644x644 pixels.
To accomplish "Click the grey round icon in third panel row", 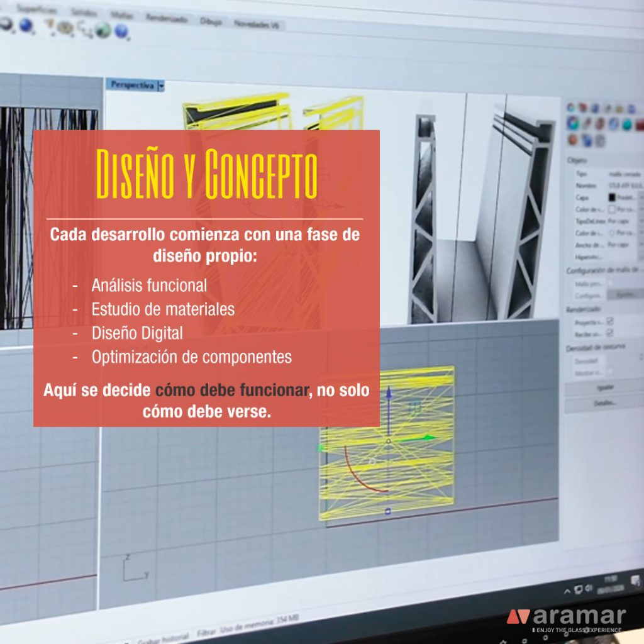I will point(601,142).
